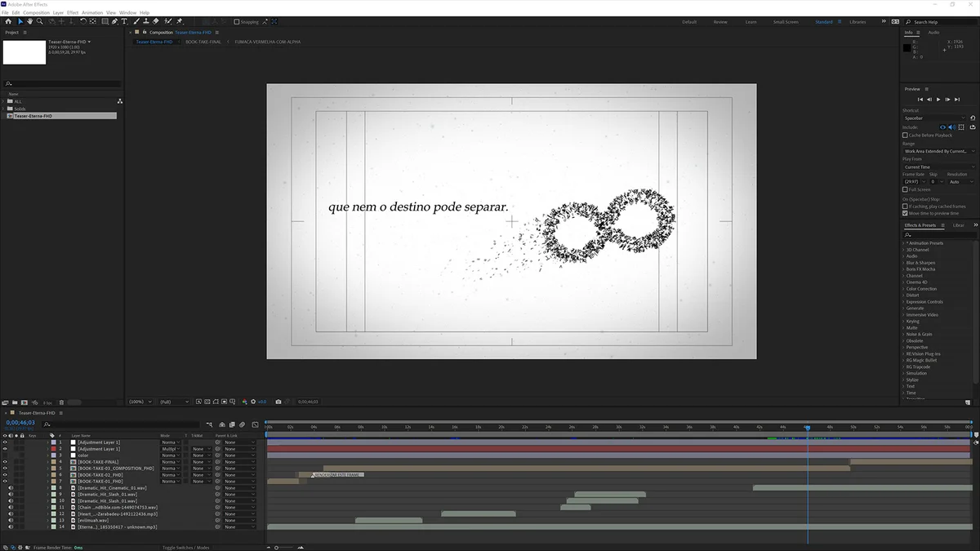Click the Home icon in the toolbar
The height and width of the screenshot is (551, 980).
(7, 22)
